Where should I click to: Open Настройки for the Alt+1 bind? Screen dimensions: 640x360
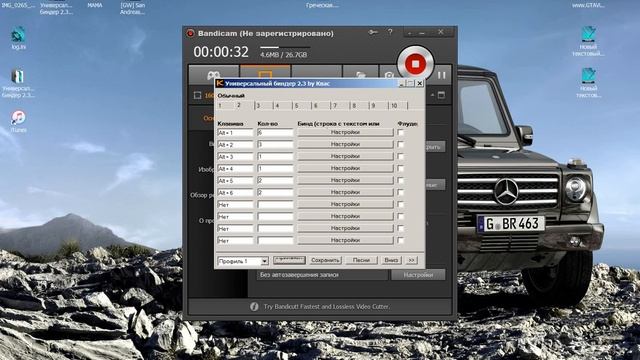(x=345, y=133)
